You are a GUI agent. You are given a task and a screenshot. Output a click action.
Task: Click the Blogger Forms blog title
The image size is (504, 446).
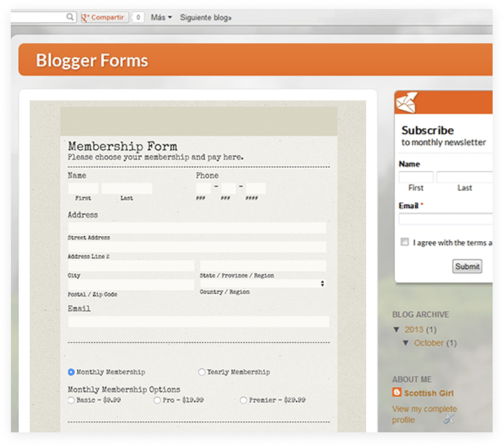pos(92,60)
